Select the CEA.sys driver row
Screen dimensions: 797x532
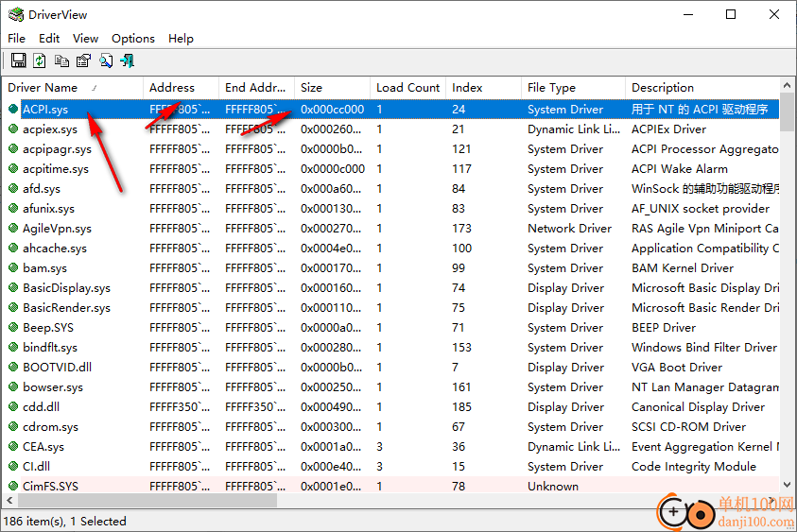(x=391, y=447)
